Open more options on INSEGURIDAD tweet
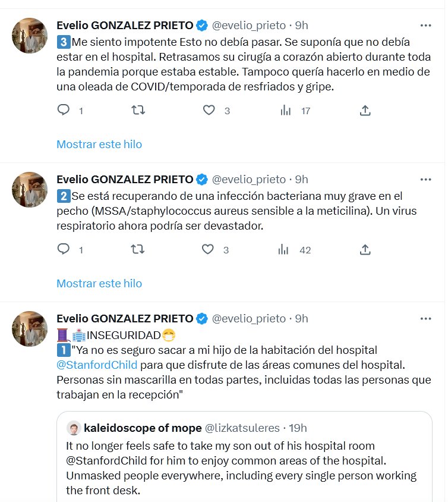The width and height of the screenshot is (448, 502). (x=425, y=319)
